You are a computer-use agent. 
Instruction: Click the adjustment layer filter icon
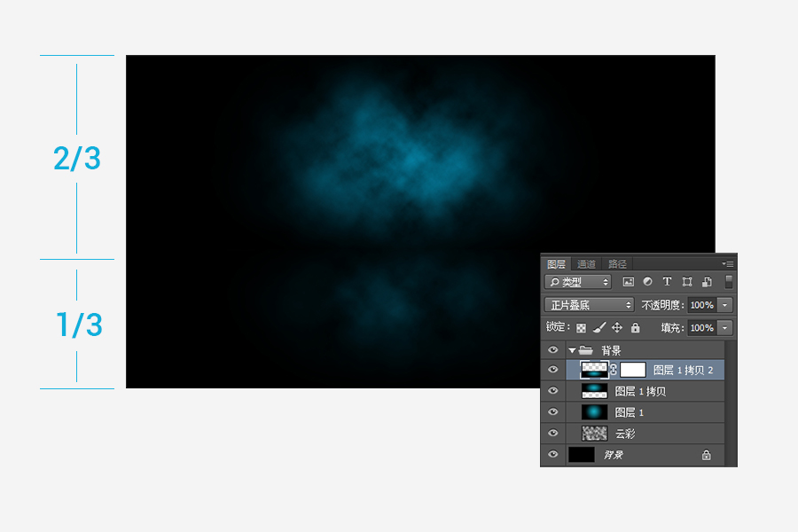pyautogui.click(x=647, y=282)
